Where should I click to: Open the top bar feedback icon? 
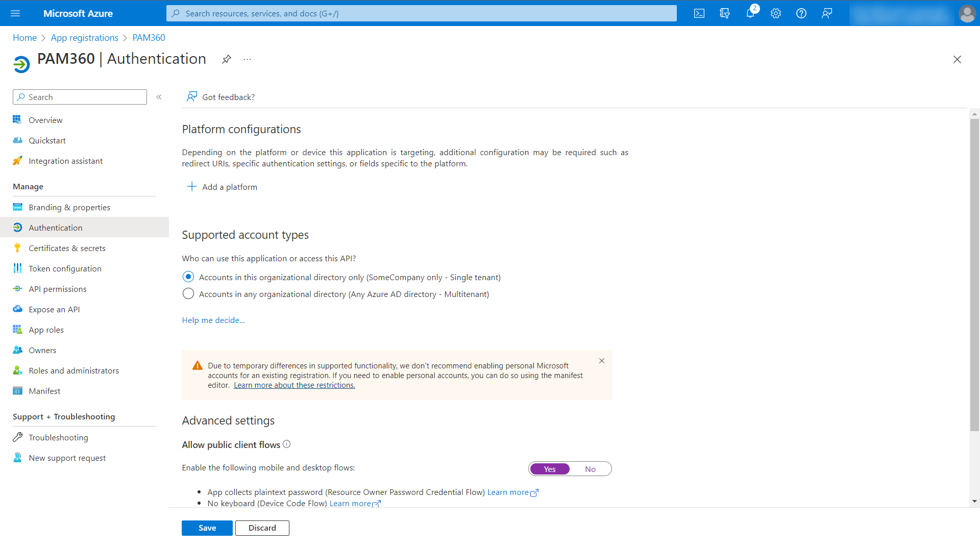(x=827, y=13)
